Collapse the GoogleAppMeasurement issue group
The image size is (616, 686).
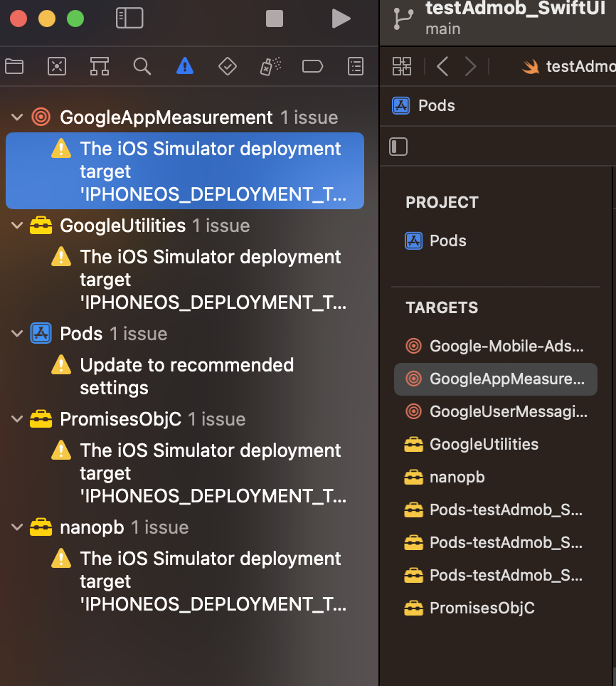click(x=16, y=117)
